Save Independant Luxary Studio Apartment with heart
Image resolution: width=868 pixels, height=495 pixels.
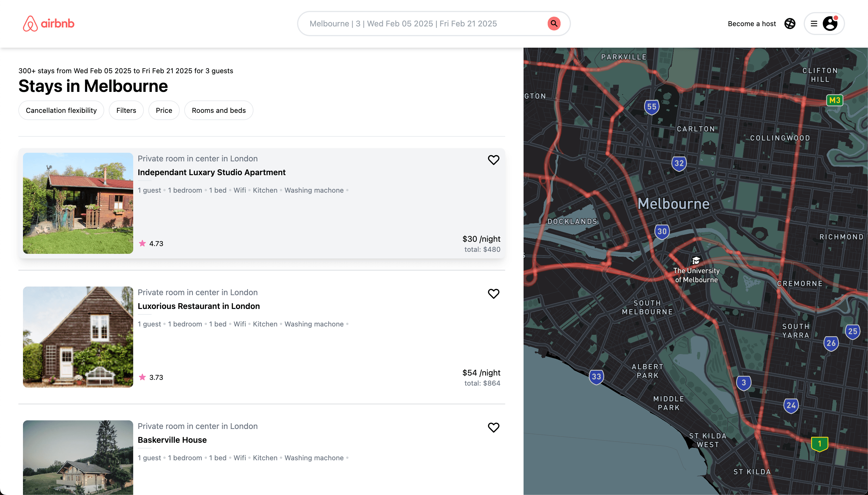click(493, 160)
